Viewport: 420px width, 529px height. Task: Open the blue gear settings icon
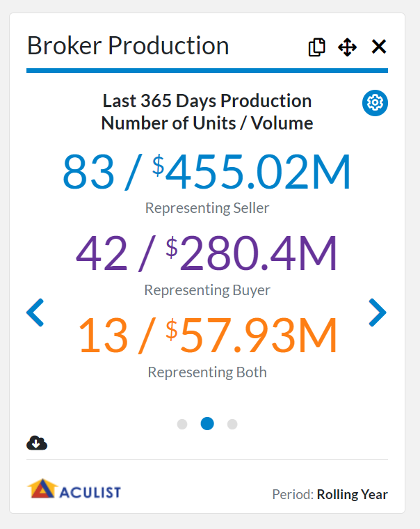pos(375,102)
